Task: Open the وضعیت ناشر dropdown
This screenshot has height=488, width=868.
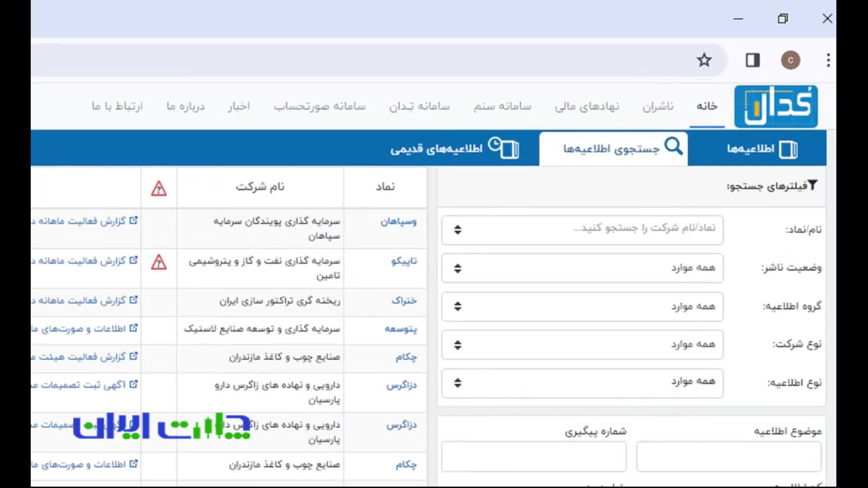Action: [581, 268]
